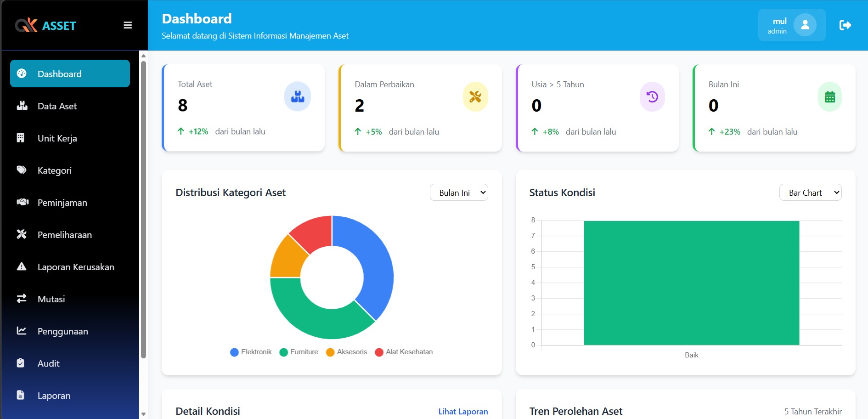The image size is (868, 419).
Task: Click the Lihat Laporan link
Action: [x=463, y=412]
